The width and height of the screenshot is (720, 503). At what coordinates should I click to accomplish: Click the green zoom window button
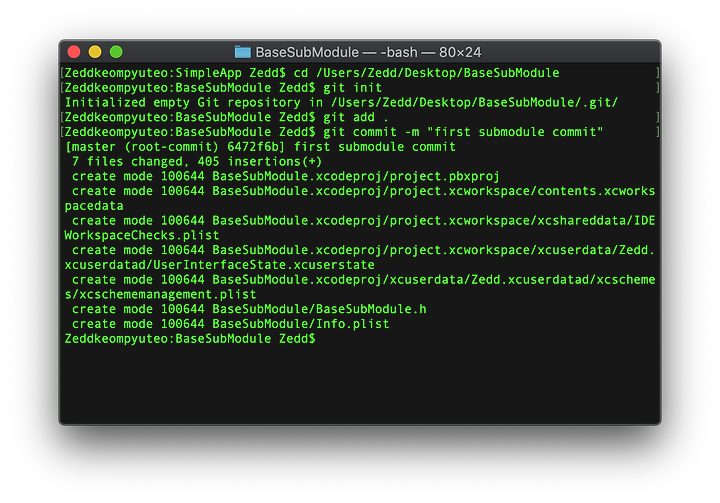116,52
